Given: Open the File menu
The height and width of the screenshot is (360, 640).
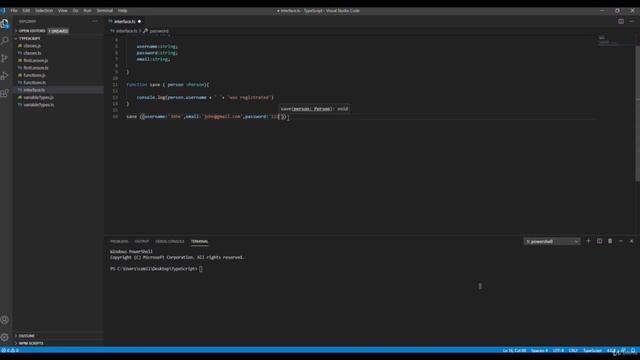Looking at the screenshot, I should [14, 11].
